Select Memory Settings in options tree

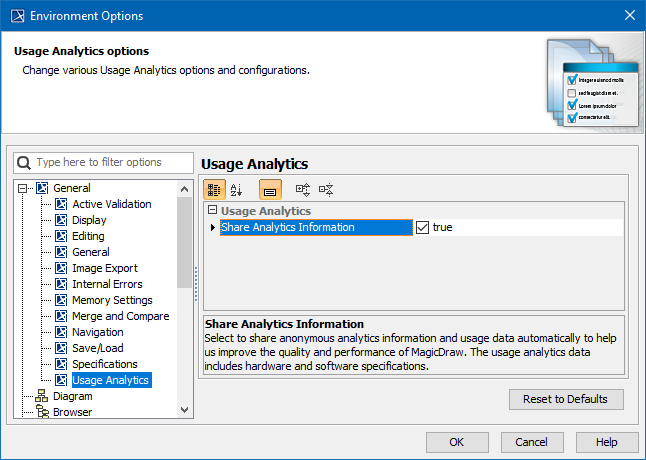click(x=112, y=300)
